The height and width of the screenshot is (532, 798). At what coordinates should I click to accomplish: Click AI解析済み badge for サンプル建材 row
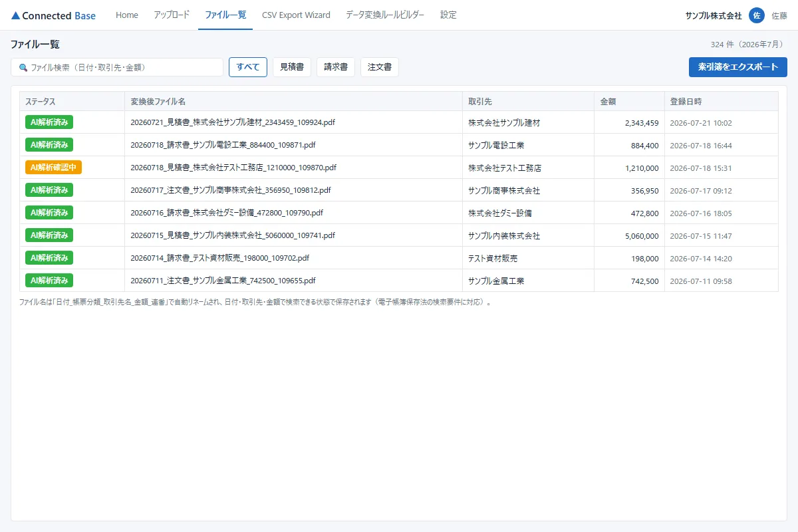coord(49,122)
